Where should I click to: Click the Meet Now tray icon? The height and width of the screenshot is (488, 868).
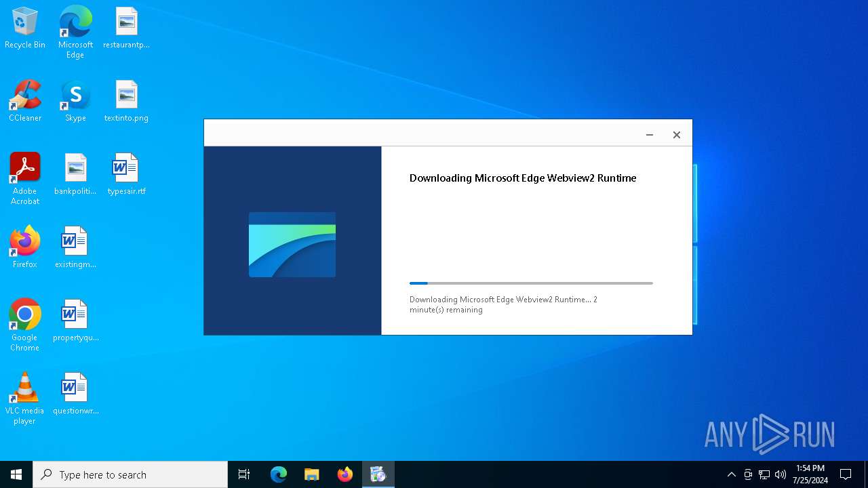(748, 474)
